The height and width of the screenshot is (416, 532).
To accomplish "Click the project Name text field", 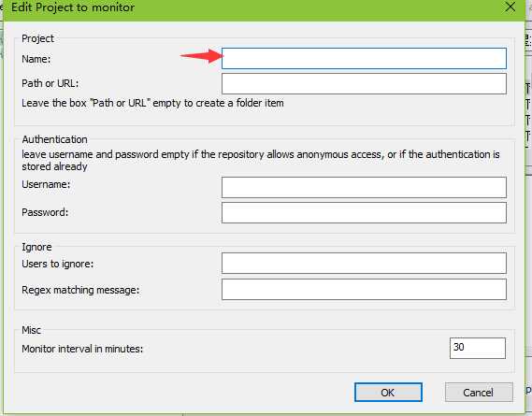I will pyautogui.click(x=364, y=58).
